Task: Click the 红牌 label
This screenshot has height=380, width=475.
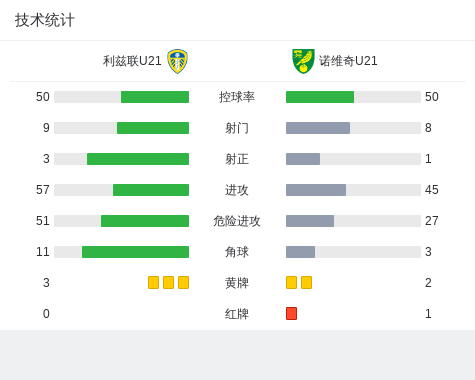Action: click(x=237, y=314)
